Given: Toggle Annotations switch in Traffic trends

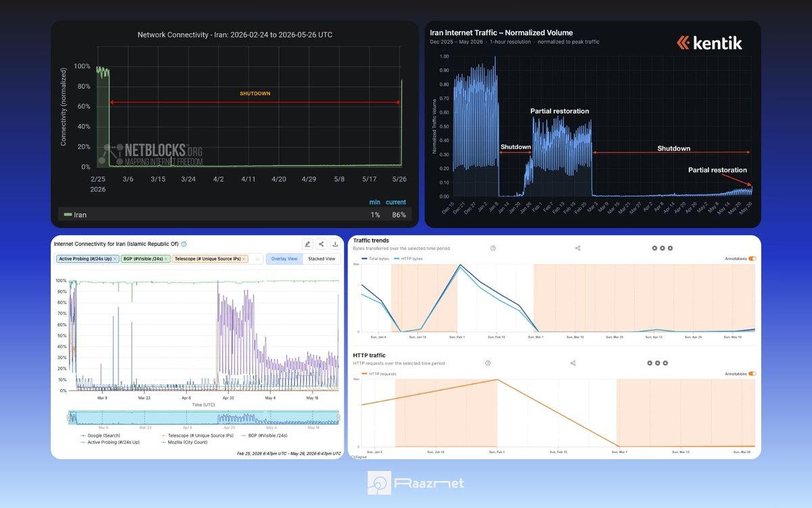Looking at the screenshot, I should [x=752, y=258].
